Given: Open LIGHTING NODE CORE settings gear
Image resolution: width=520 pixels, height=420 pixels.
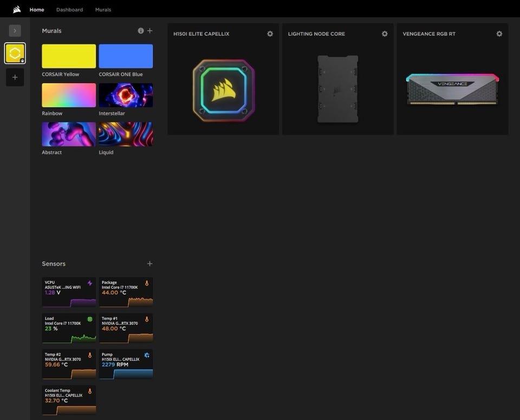Looking at the screenshot, I should [385, 34].
